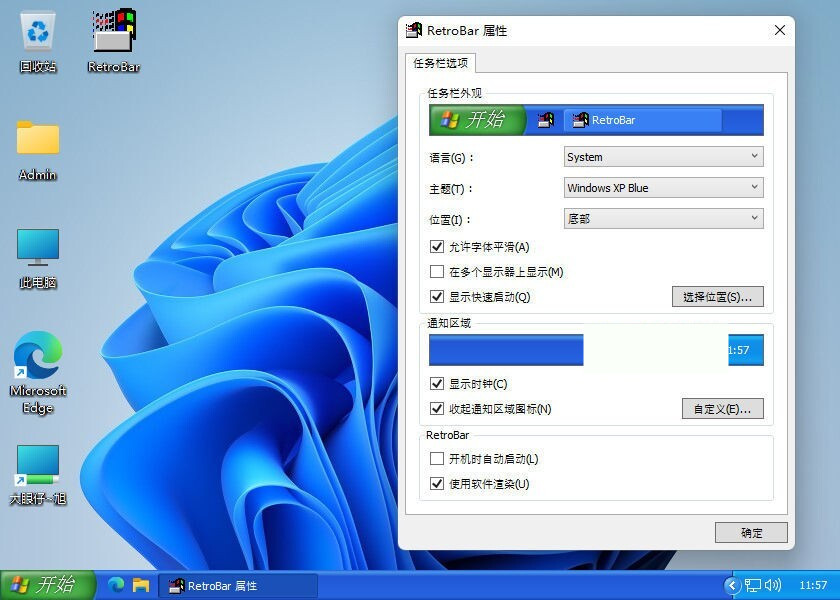The height and width of the screenshot is (600, 840).
Task: Toggle 收起通知区域图标(N) checkbox
Action: (437, 409)
